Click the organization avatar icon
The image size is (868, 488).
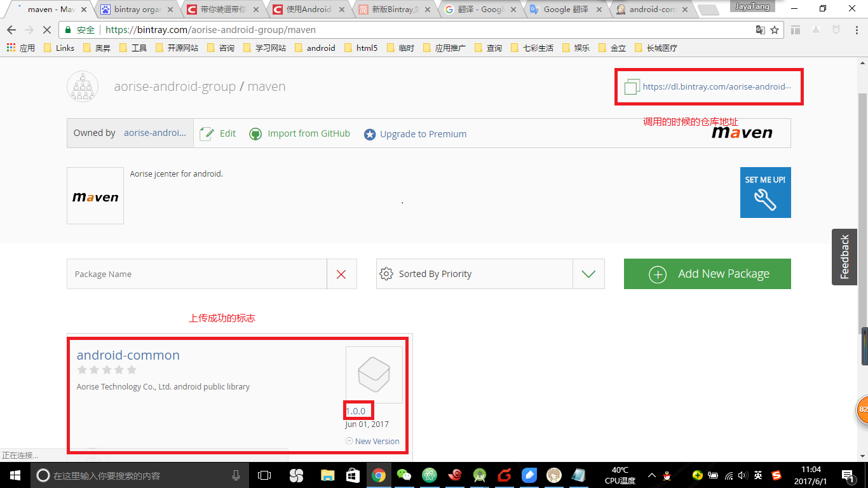click(83, 86)
